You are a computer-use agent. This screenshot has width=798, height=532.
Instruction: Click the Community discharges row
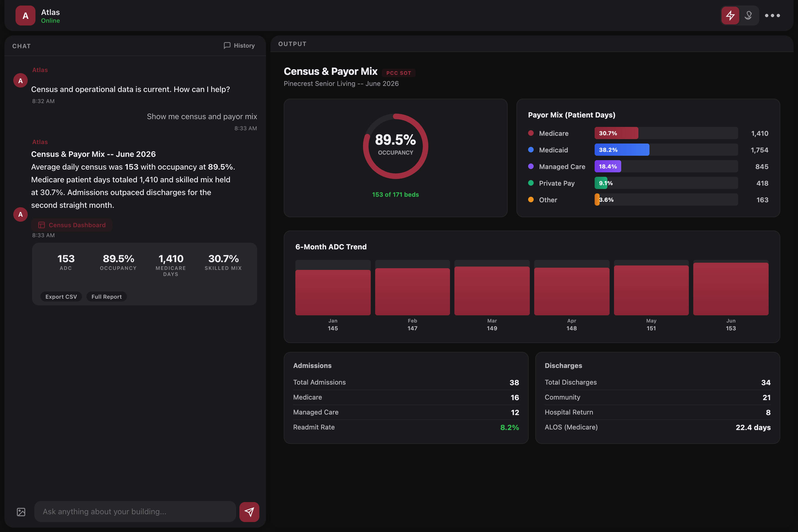[x=658, y=397]
